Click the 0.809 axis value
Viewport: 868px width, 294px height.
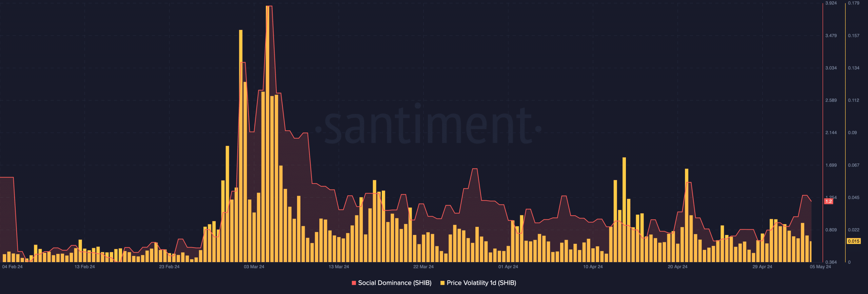(x=831, y=230)
